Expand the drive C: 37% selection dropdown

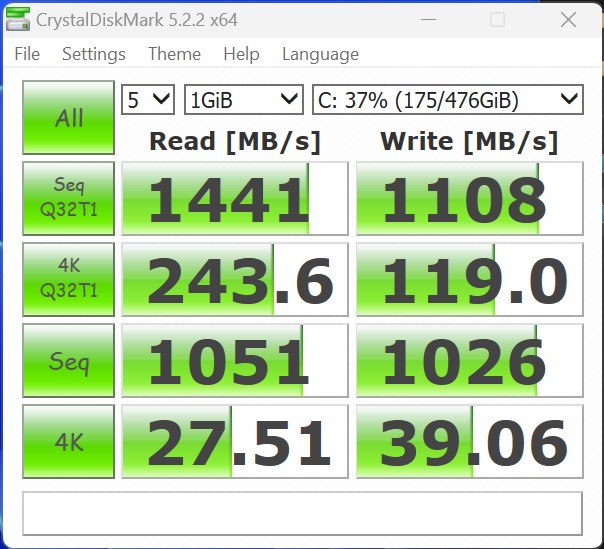pos(448,100)
